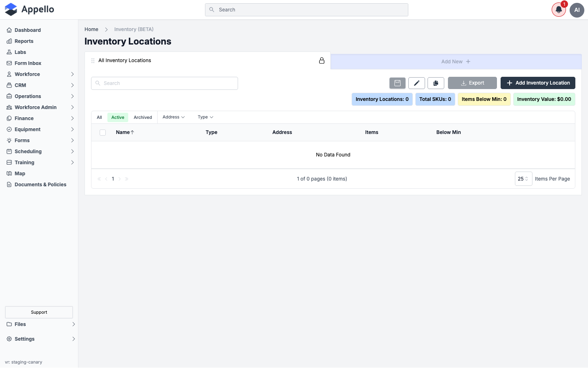This screenshot has height=375, width=588.
Task: Click the drag handle beside All Inventory Locations
Action: 93,60
